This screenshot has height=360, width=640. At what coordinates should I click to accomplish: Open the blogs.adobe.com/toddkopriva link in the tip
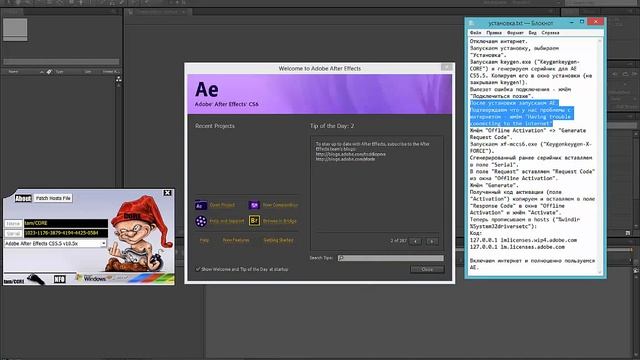(350, 154)
